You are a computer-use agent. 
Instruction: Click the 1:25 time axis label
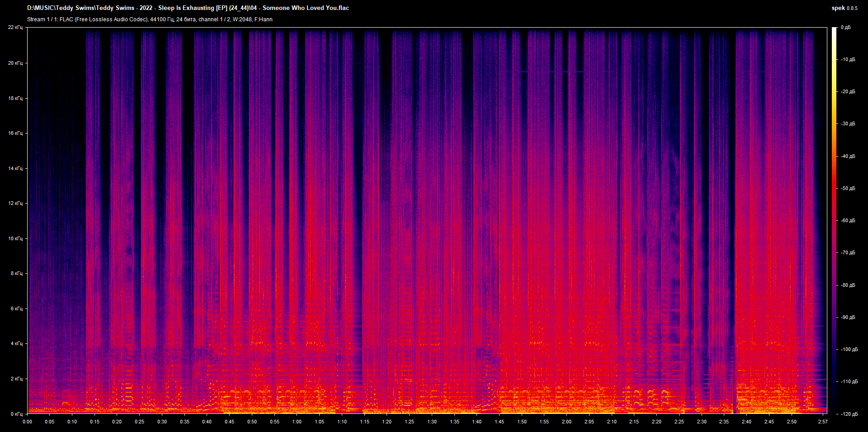pyautogui.click(x=410, y=422)
